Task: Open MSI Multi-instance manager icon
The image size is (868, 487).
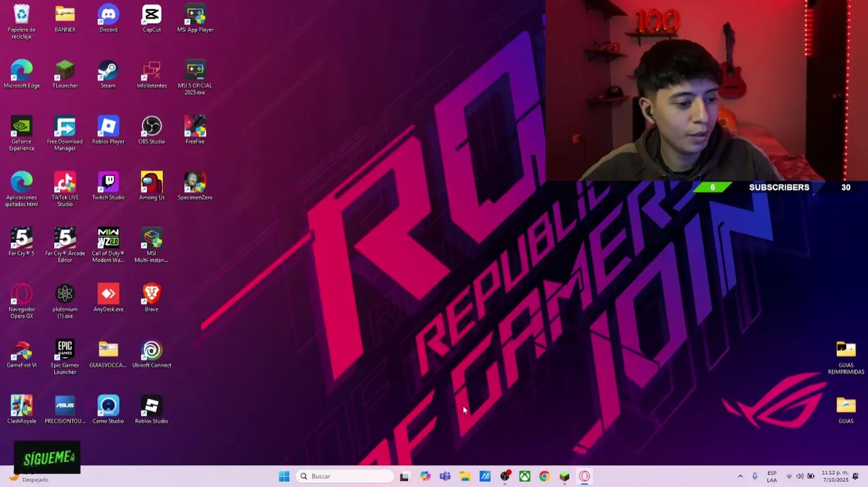Action: 152,245
